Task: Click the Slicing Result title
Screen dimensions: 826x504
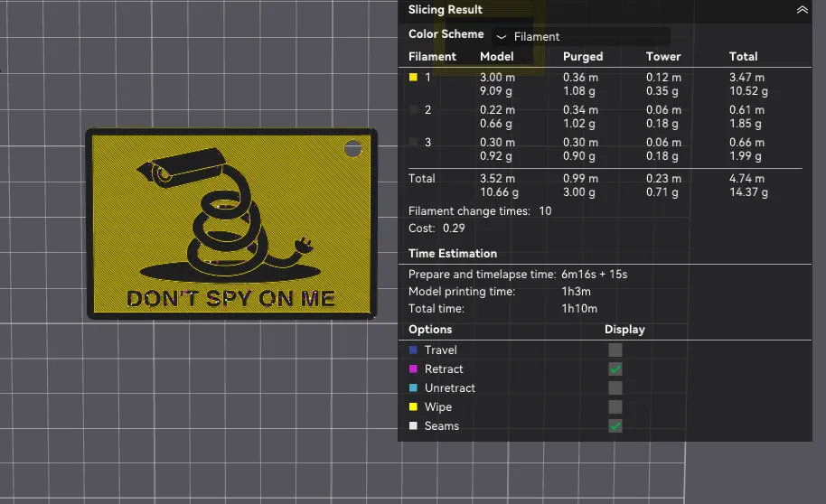Action: click(446, 9)
